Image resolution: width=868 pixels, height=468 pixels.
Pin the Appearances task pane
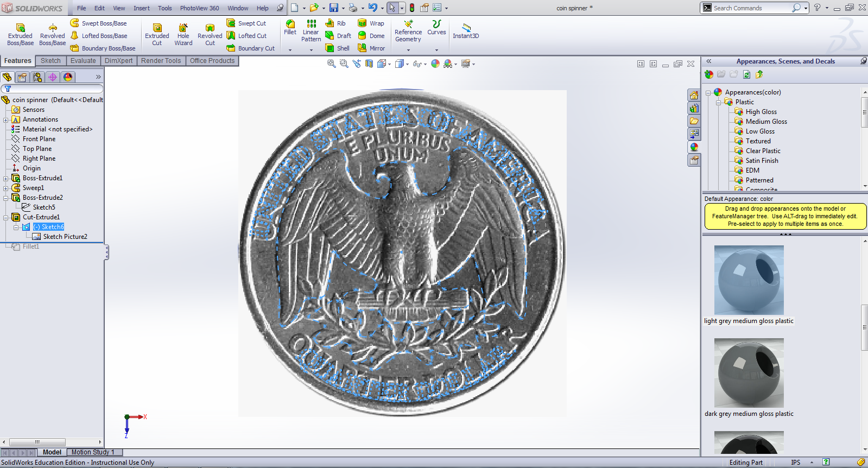tap(863, 61)
